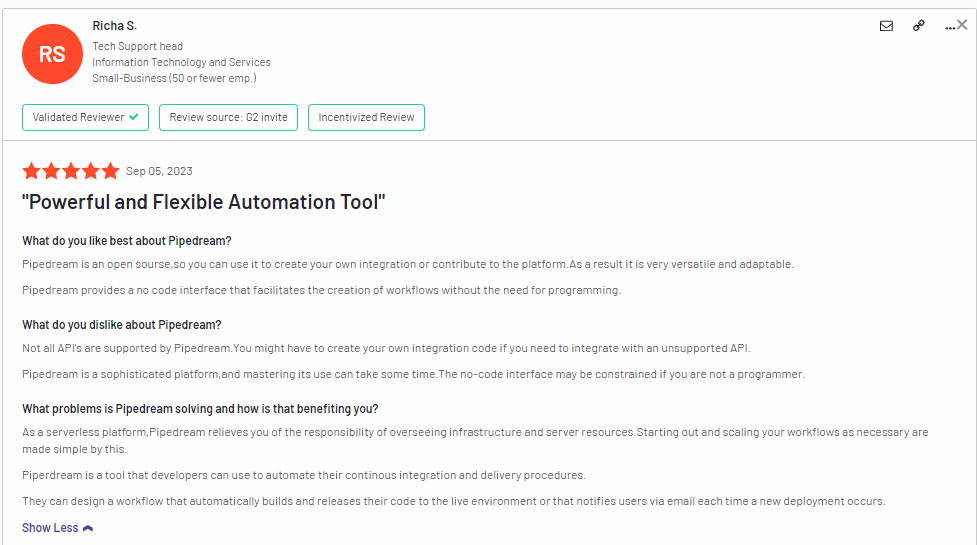Collapse review with Show Less
977x545 pixels.
pyautogui.click(x=57, y=528)
